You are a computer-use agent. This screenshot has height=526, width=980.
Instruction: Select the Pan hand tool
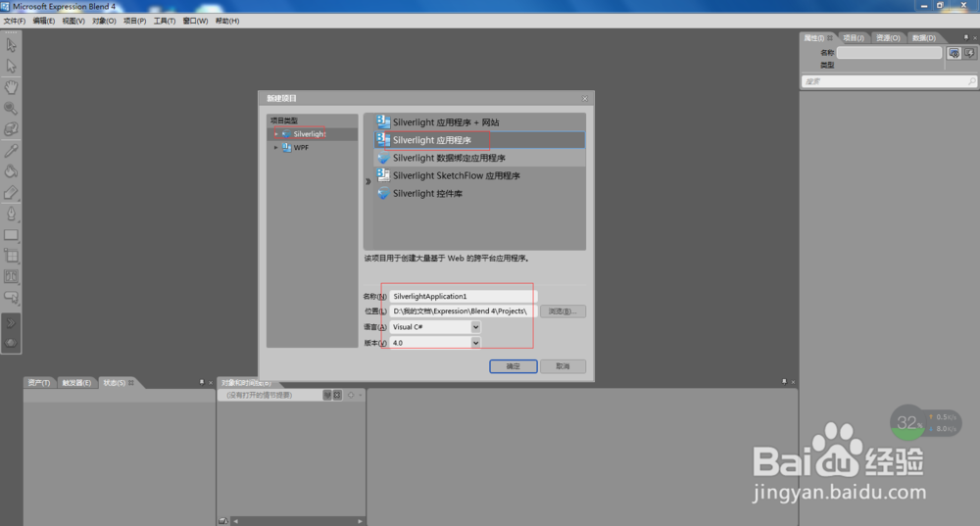pos(11,87)
